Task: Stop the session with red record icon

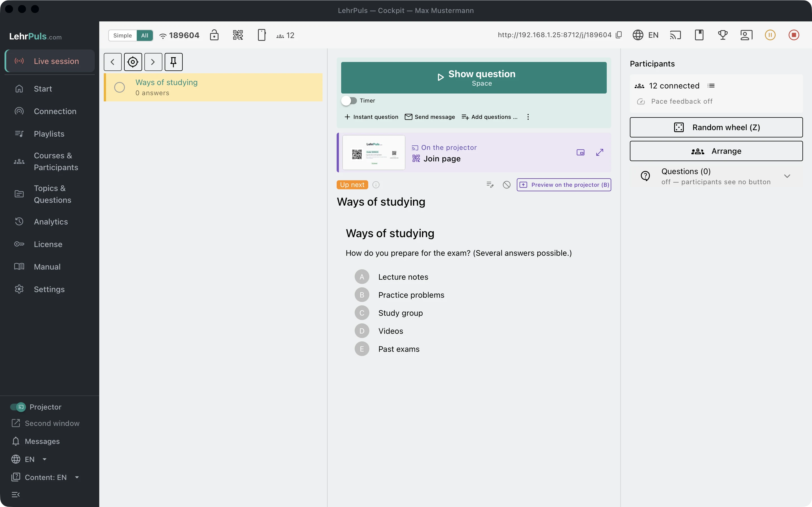Action: 794,35
